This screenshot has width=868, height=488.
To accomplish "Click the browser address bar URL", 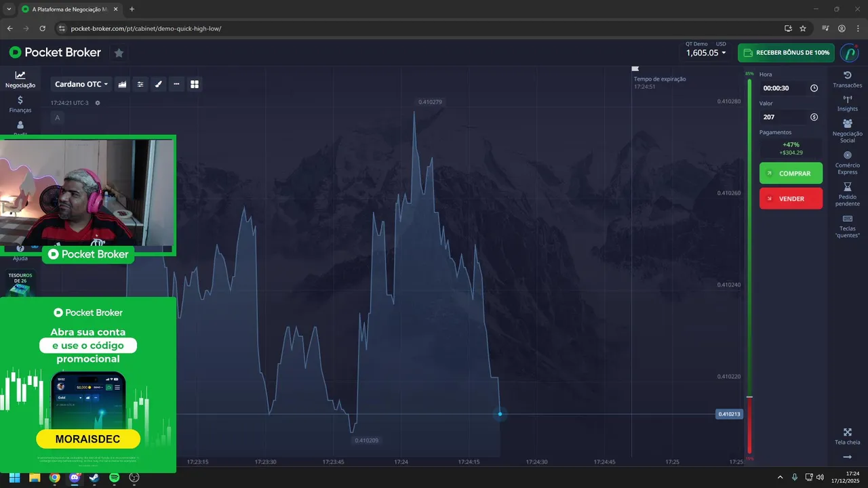I will pos(146,28).
